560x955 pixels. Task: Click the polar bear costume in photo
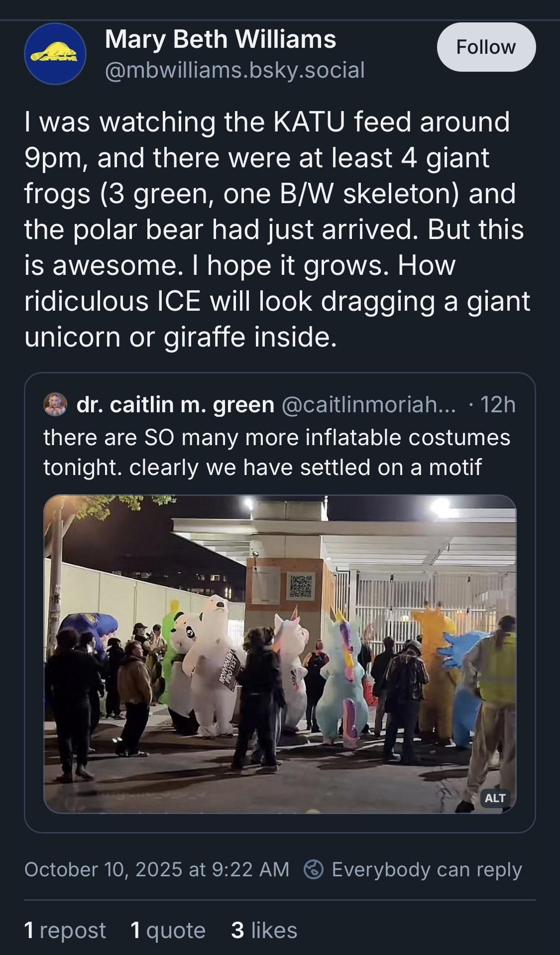pyautogui.click(x=214, y=662)
